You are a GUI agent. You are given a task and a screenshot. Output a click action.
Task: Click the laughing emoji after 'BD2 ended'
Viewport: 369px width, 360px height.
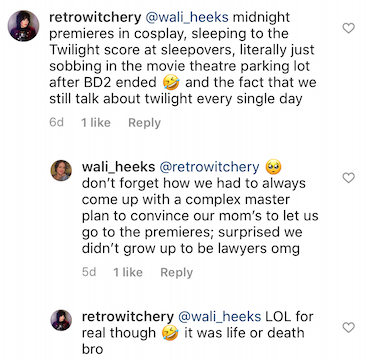click(171, 82)
